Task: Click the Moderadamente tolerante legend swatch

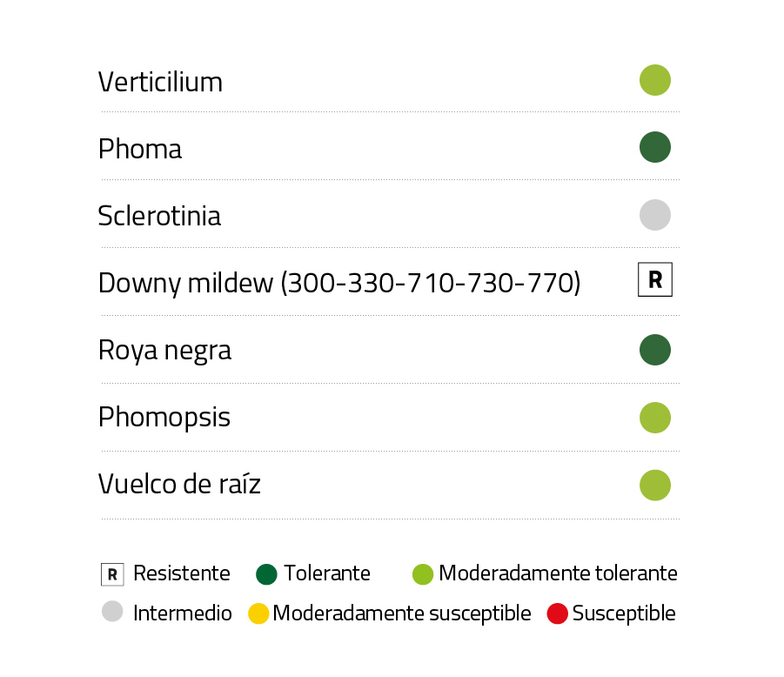Action: coord(423,574)
